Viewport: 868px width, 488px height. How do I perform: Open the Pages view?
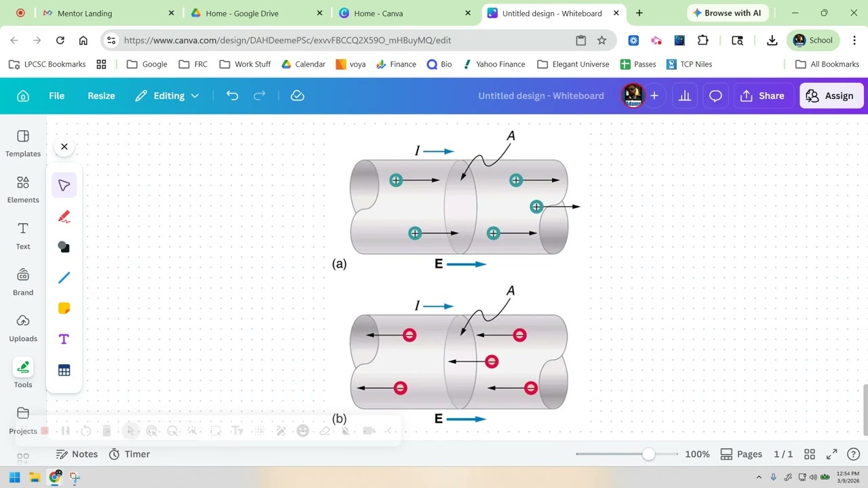click(741, 454)
